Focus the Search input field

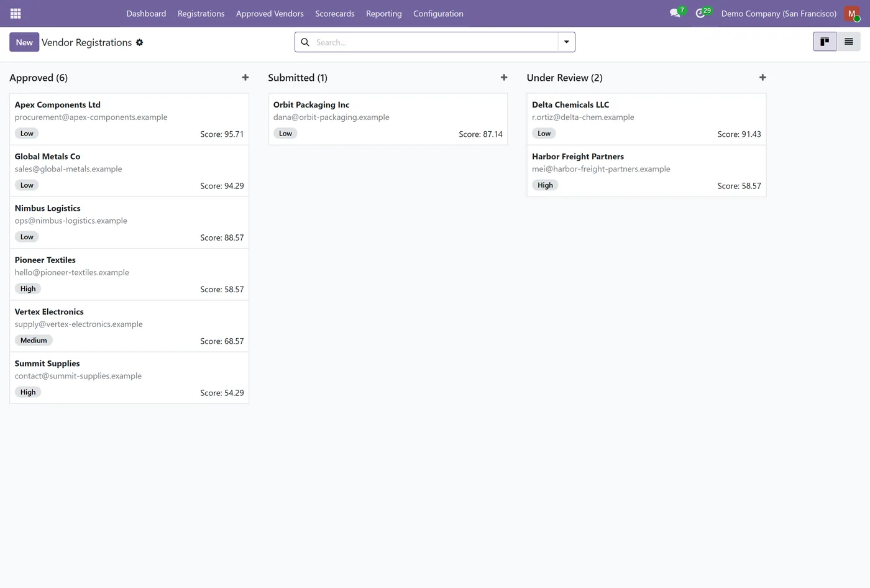(x=435, y=42)
